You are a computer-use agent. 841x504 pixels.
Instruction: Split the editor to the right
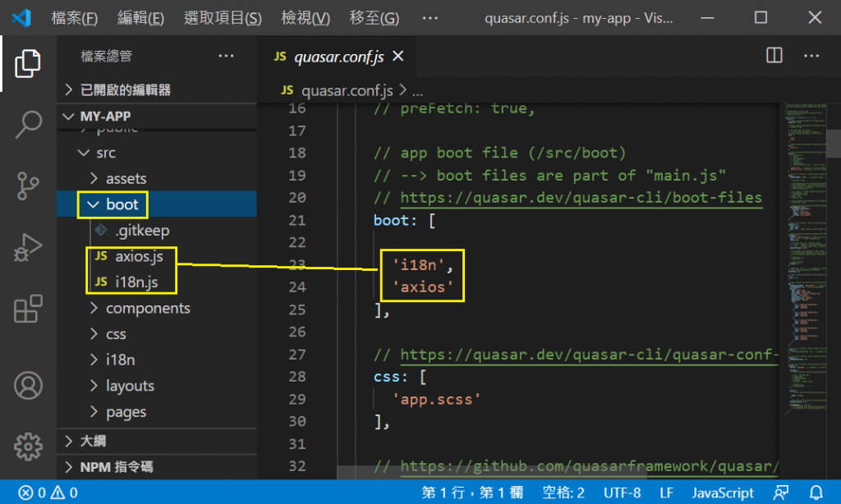point(774,55)
